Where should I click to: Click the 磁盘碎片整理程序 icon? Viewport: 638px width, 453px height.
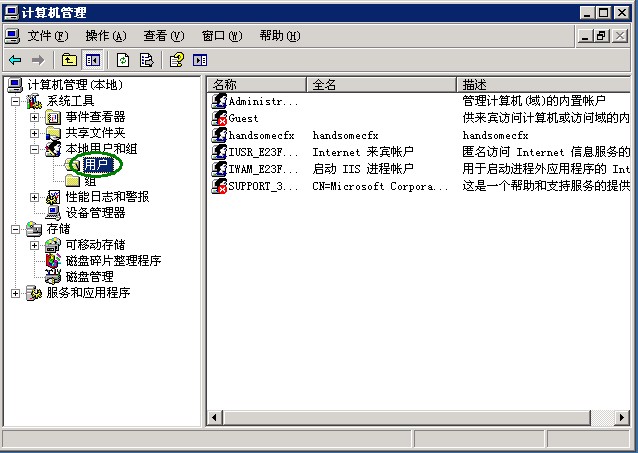click(x=53, y=261)
